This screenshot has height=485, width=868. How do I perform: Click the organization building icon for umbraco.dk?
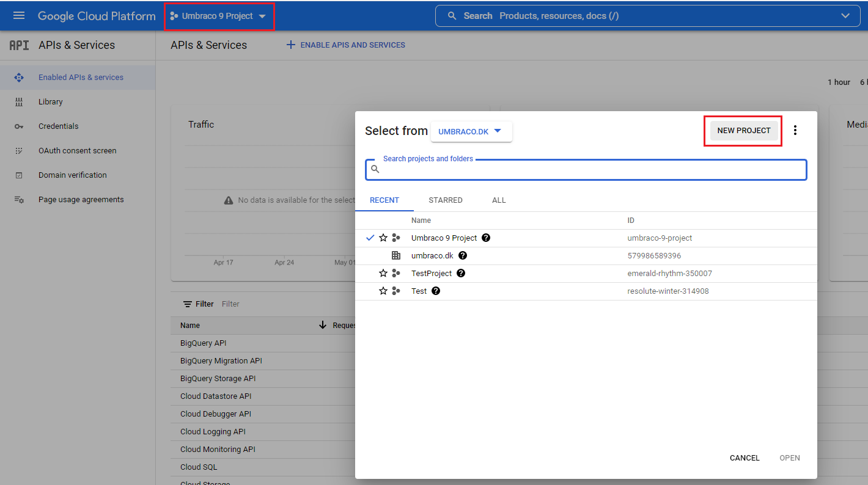pyautogui.click(x=396, y=255)
